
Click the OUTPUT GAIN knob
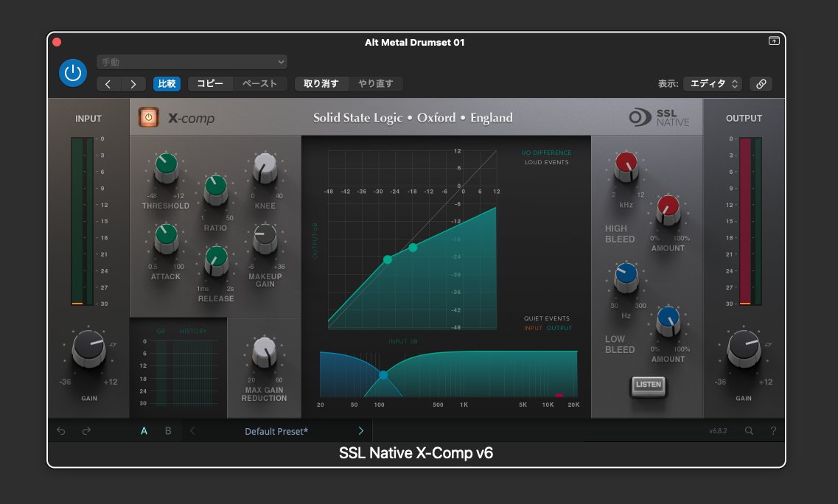tap(744, 348)
